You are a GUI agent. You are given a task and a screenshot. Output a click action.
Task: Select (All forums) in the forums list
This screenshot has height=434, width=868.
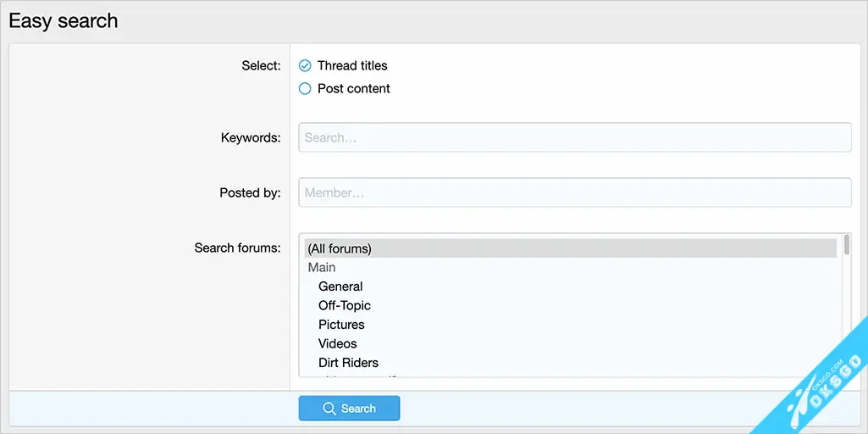coord(570,248)
